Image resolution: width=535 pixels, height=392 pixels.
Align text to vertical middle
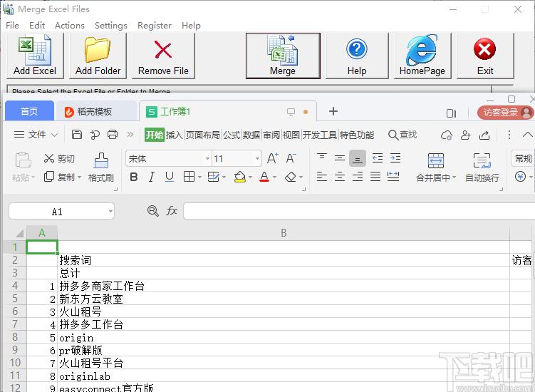[x=340, y=158]
